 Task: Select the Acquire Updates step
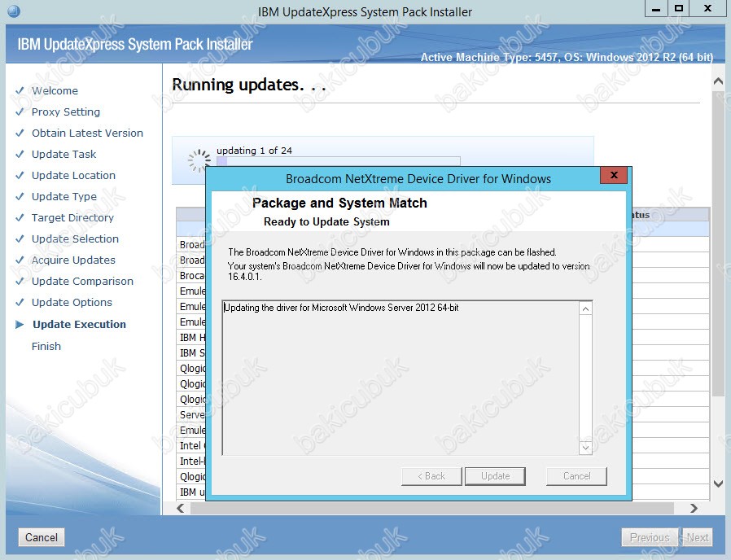(x=73, y=260)
